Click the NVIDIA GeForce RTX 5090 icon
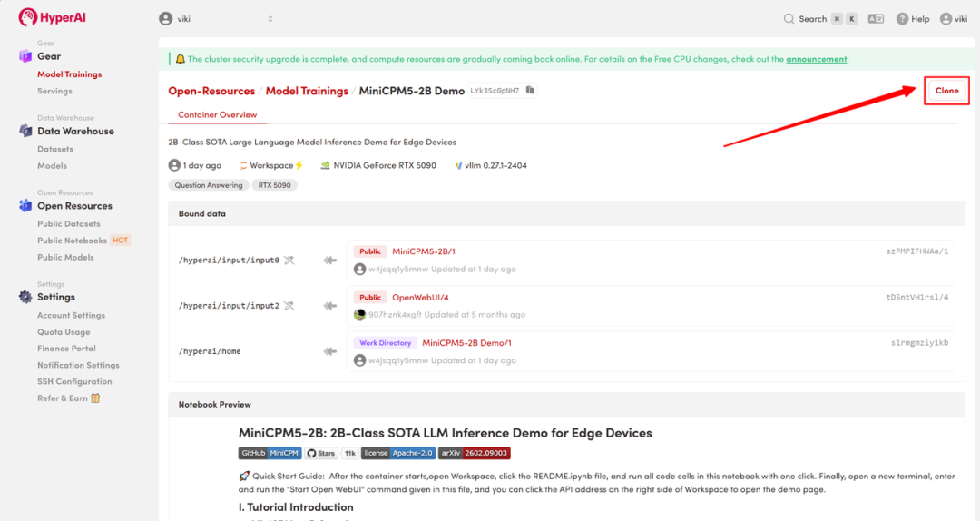Viewport: 980px width, 521px height. click(x=325, y=165)
